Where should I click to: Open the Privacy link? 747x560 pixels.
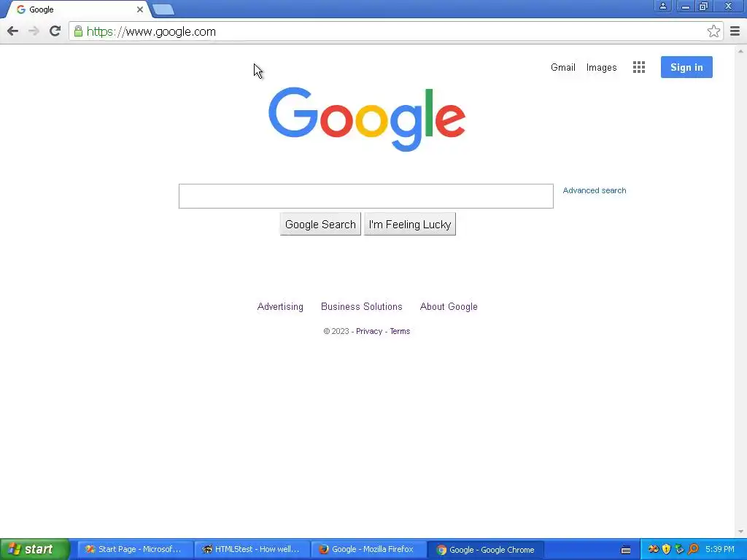[369, 332]
